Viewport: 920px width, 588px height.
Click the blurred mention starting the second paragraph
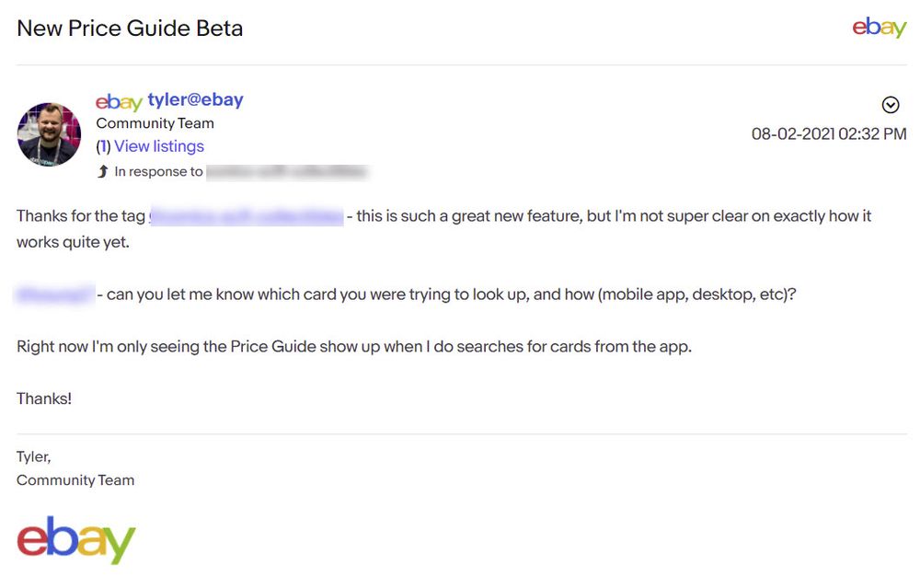[52, 294]
